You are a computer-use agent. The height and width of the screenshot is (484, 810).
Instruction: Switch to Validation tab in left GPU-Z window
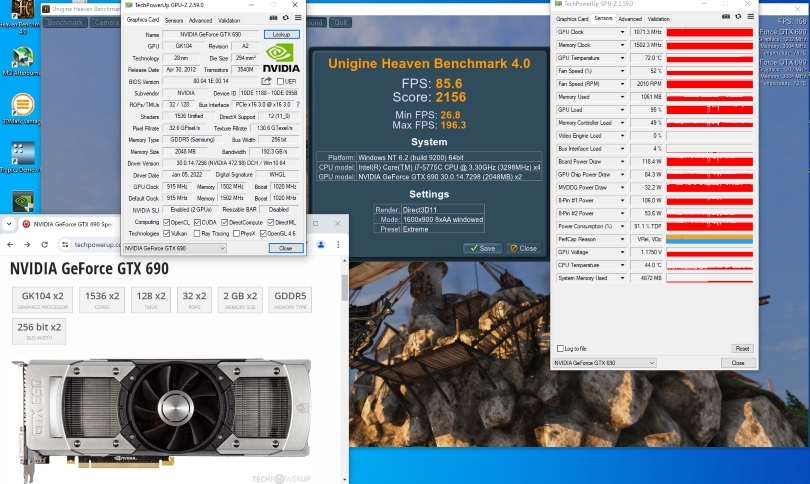[229, 20]
